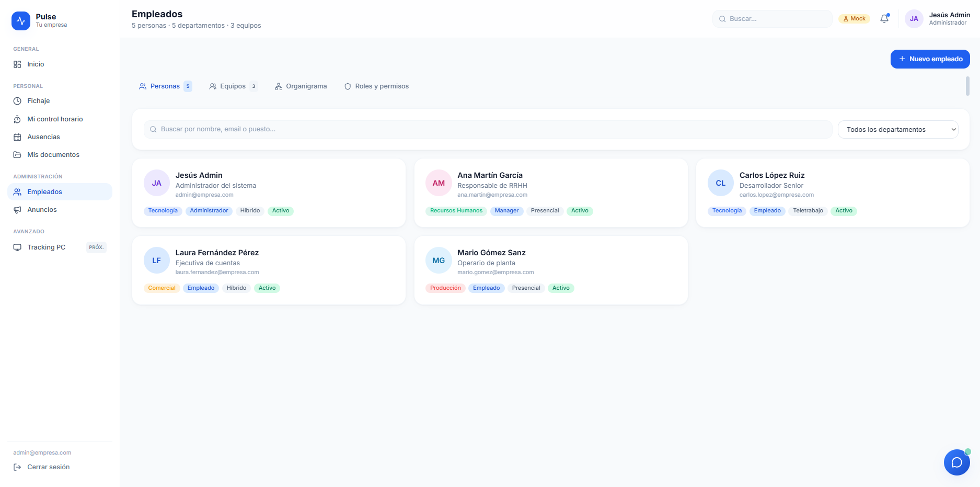Click mario.gomez@empresa.com email text
Image resolution: width=980 pixels, height=487 pixels.
click(495, 273)
